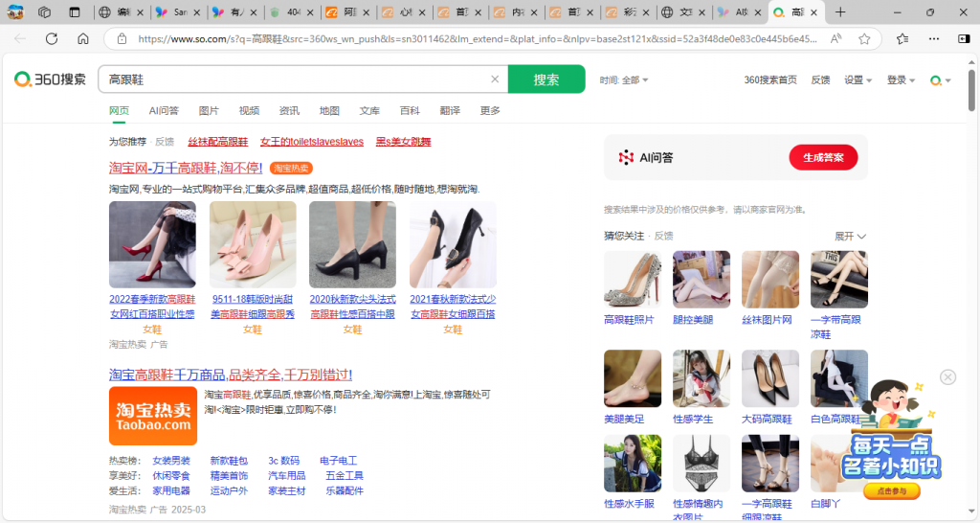Screen dimensions: 980x523
Task: Open the 登录 dropdown
Action: tap(901, 80)
